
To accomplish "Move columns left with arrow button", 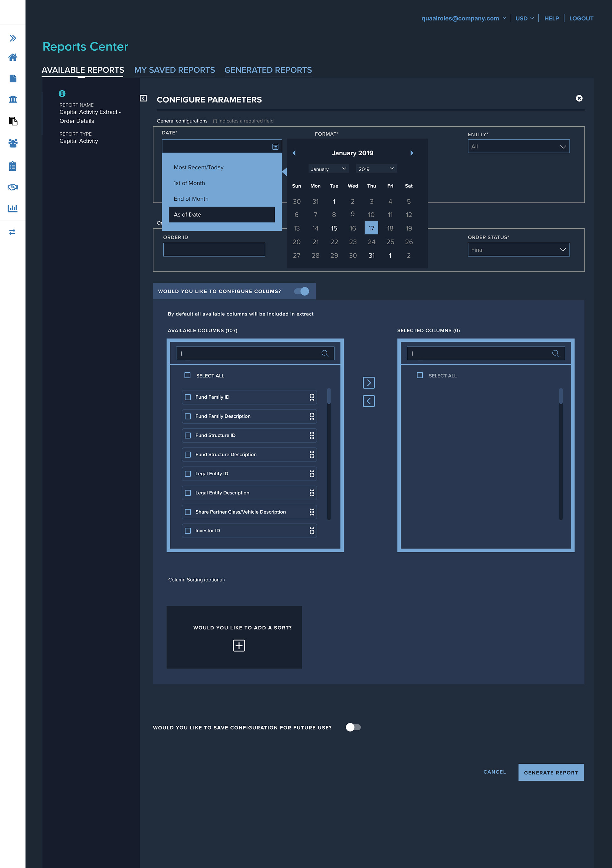I will pos(369,401).
